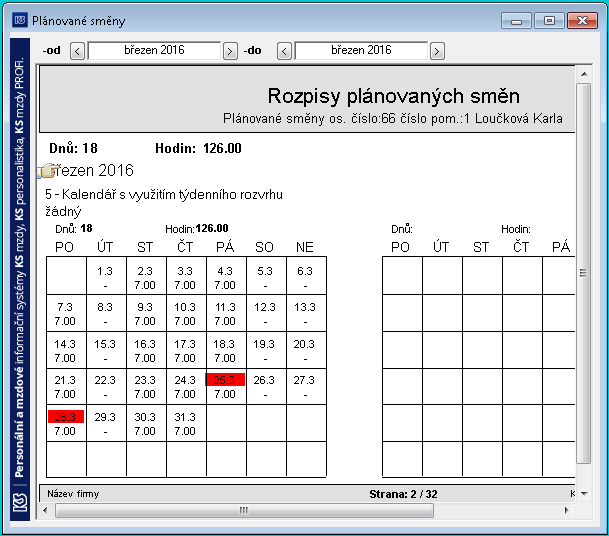The width and height of the screenshot is (609, 536).
Task: Click calendar cell 27.3
Action: click(306, 386)
